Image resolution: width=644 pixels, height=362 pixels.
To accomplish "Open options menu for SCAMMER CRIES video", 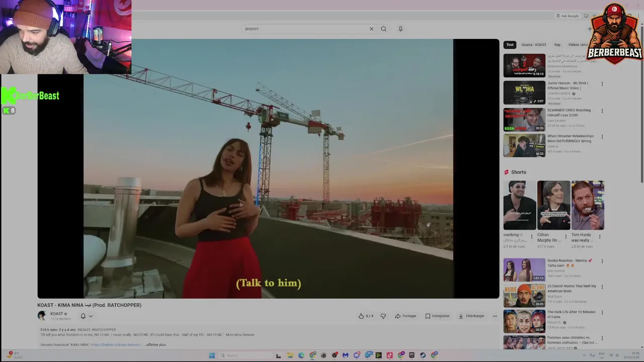I will [602, 111].
